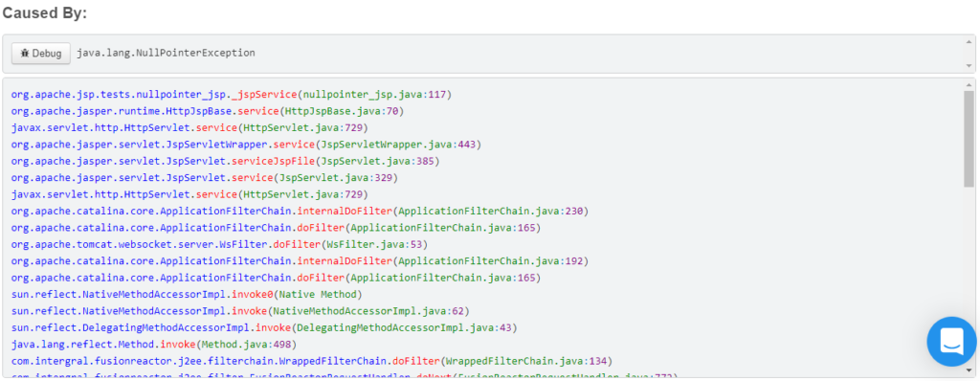Select NativeMethodAccessorImpl.invoke line 62
The width and height of the screenshot is (980, 381).
pyautogui.click(x=240, y=310)
